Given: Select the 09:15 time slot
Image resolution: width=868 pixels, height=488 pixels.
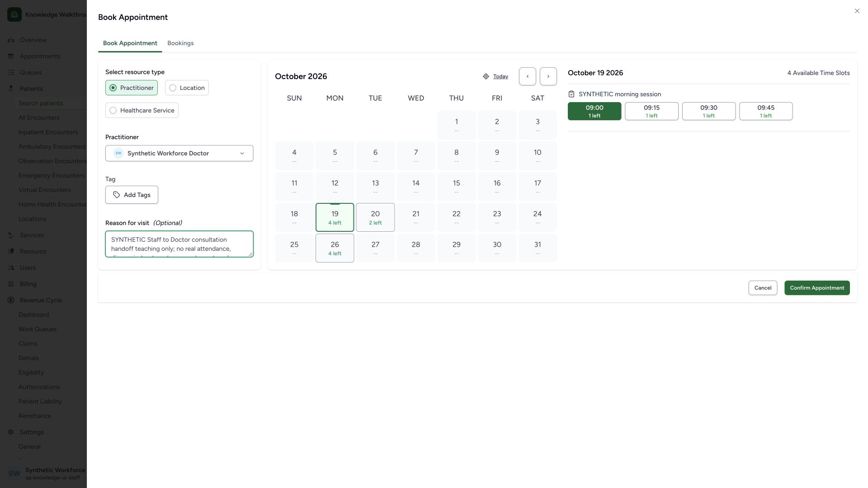Looking at the screenshot, I should click(x=651, y=111).
